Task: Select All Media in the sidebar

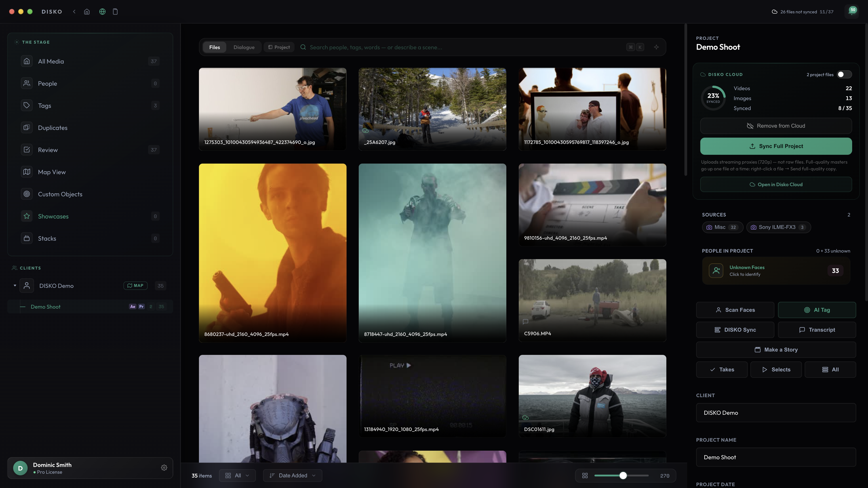Action: pos(90,61)
